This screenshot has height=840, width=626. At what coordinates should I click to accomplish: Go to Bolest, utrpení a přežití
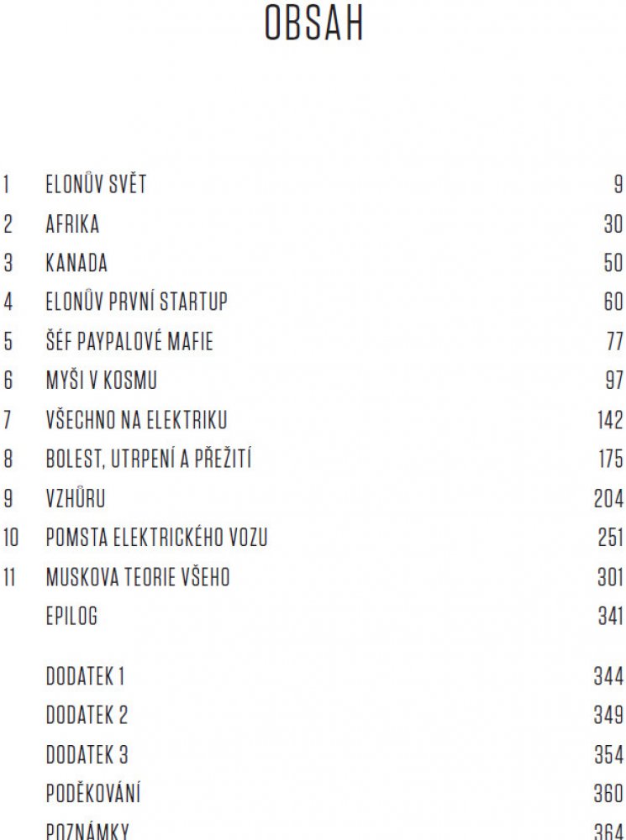149,459
